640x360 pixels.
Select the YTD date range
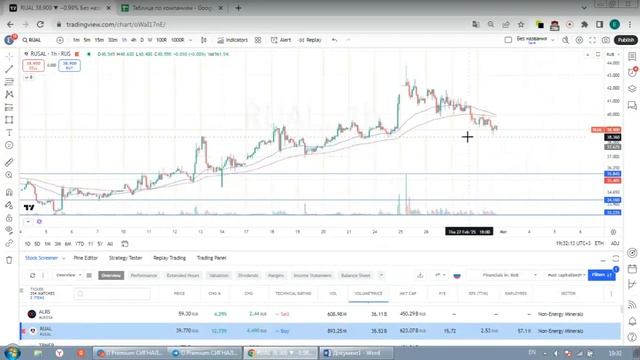[80, 244]
